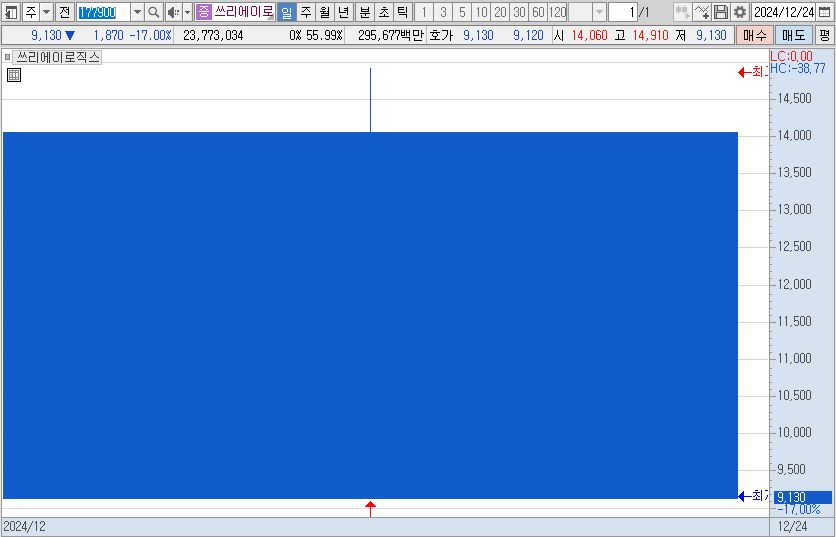The width and height of the screenshot is (836, 537).
Task: Choose the 10 interval button
Action: pyautogui.click(x=481, y=12)
